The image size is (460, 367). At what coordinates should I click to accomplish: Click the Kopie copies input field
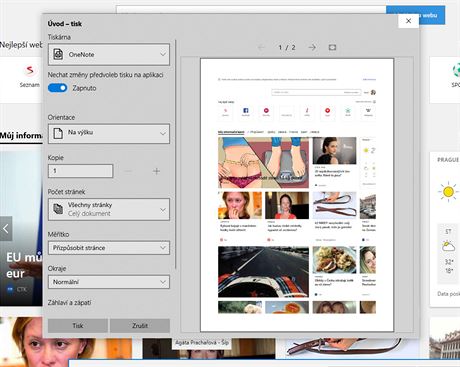click(80, 171)
